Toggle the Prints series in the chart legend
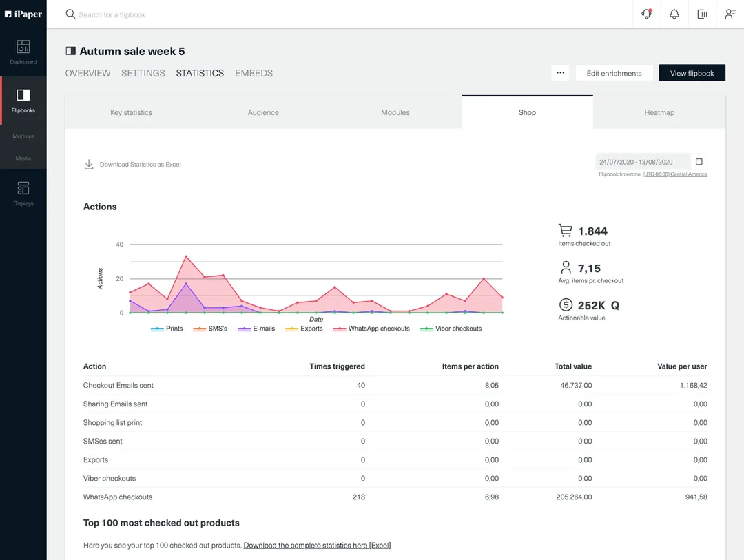The image size is (744, 560). tap(167, 329)
